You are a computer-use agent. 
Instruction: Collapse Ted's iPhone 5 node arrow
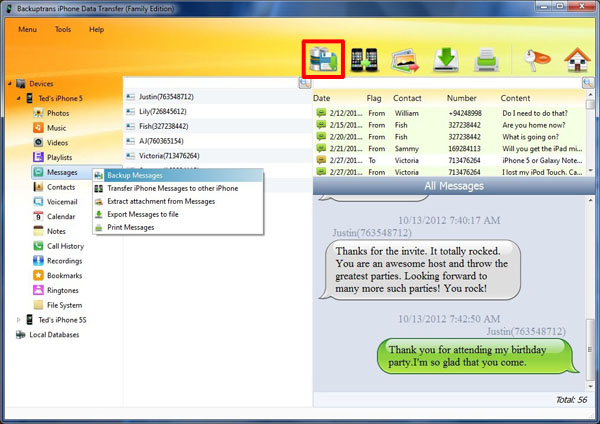pyautogui.click(x=18, y=98)
